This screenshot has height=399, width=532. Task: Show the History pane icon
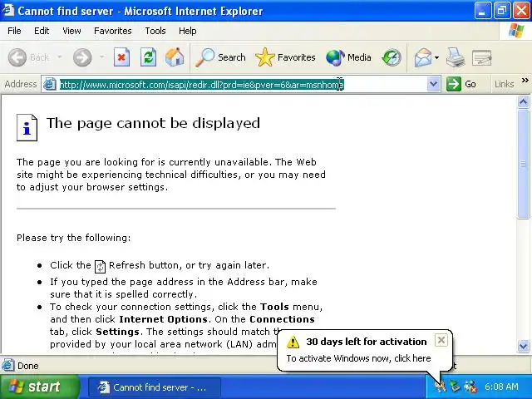point(392,57)
